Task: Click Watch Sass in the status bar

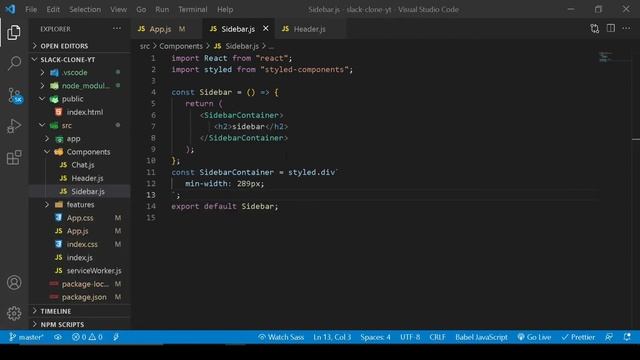Action: point(281,337)
